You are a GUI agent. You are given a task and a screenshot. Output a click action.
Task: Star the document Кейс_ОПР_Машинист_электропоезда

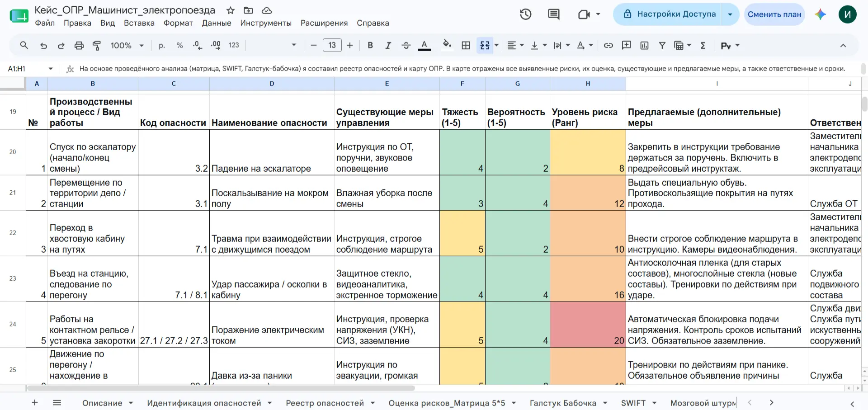(231, 10)
